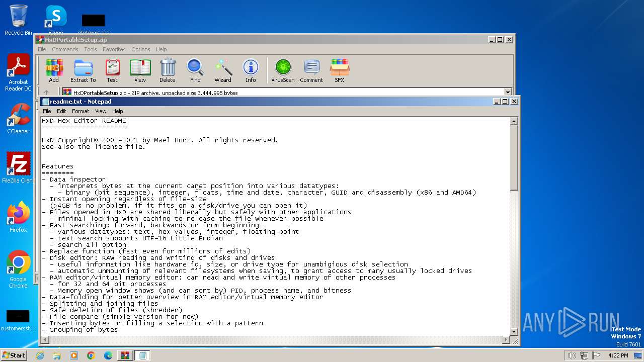644x362 pixels.
Task: Go up one folder in WinRAR
Action: click(46, 93)
